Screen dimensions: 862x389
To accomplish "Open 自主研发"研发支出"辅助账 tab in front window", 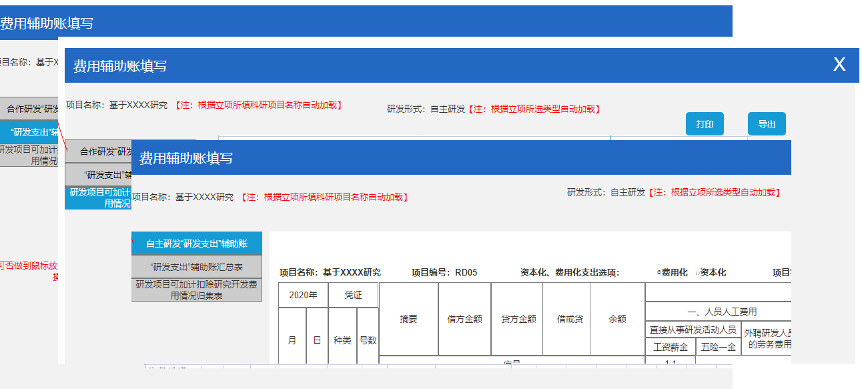I will pos(196,243).
